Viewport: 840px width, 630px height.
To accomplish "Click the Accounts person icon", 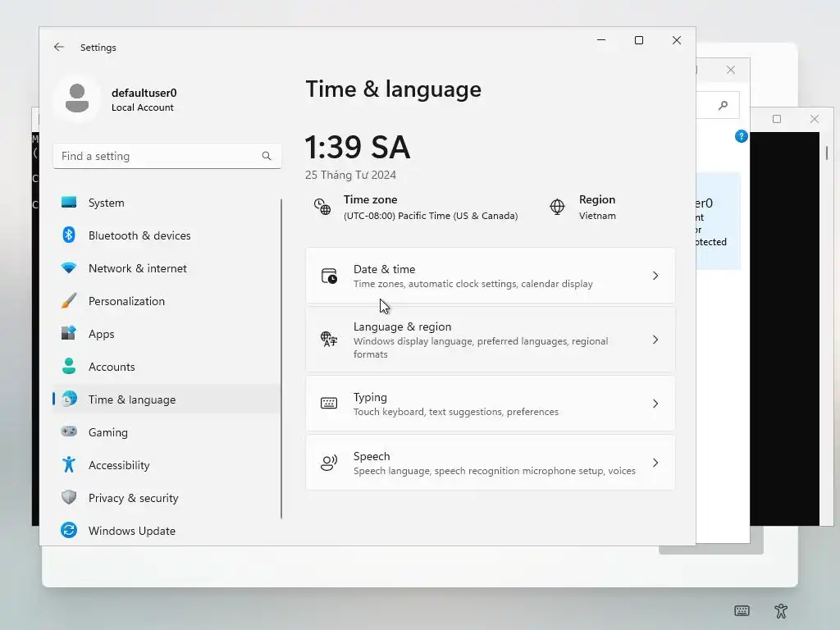I will (x=69, y=366).
